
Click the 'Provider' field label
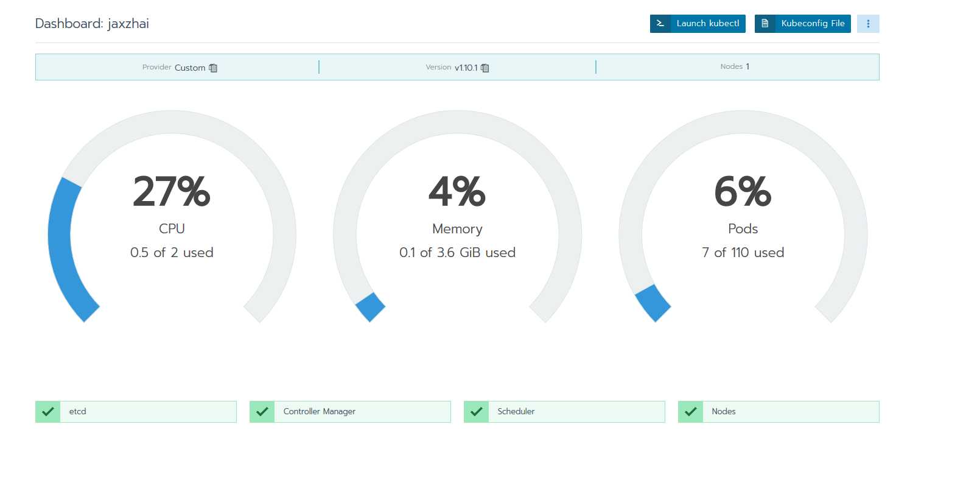point(157,67)
